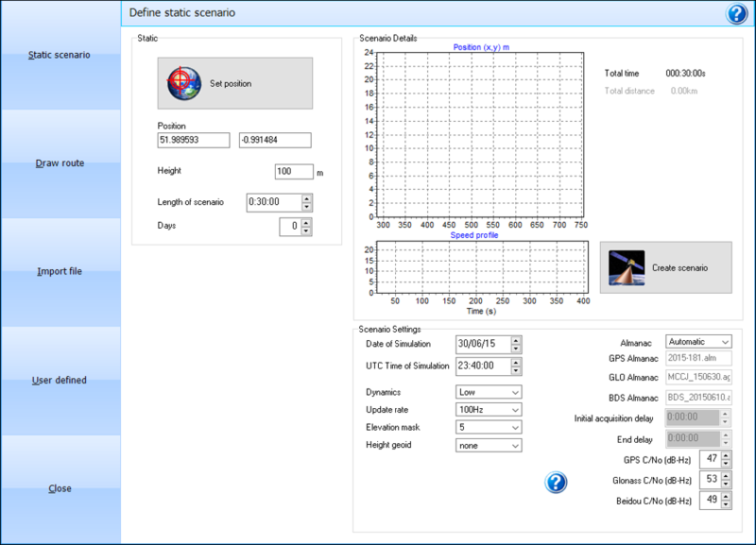Open the Dynamics dropdown
The image size is (756, 545).
(x=489, y=392)
